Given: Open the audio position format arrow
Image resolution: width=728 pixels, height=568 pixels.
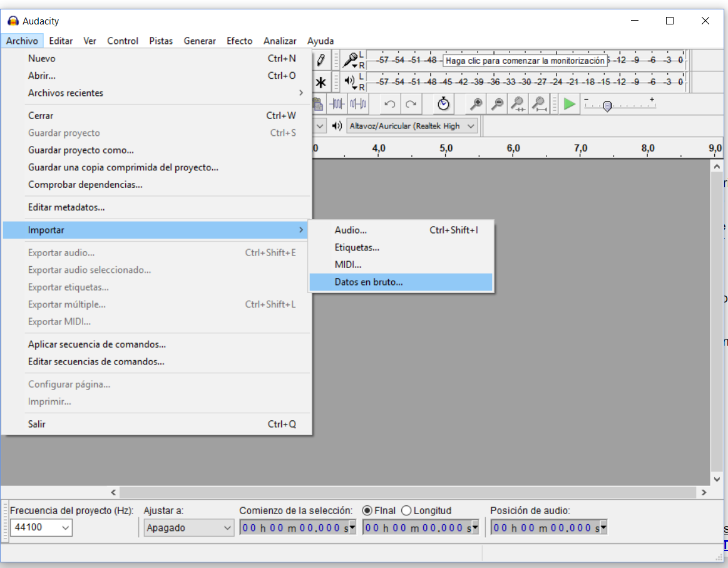Looking at the screenshot, I should coord(603,527).
